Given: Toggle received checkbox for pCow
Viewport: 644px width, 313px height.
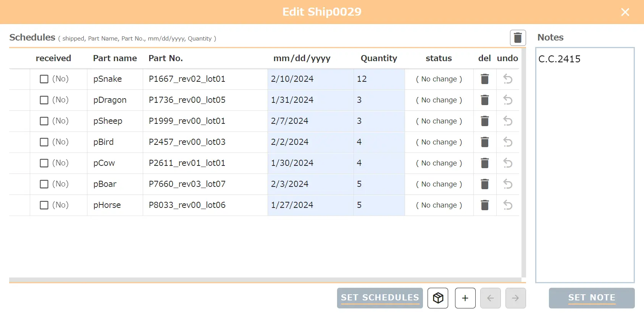Looking at the screenshot, I should coord(44,163).
